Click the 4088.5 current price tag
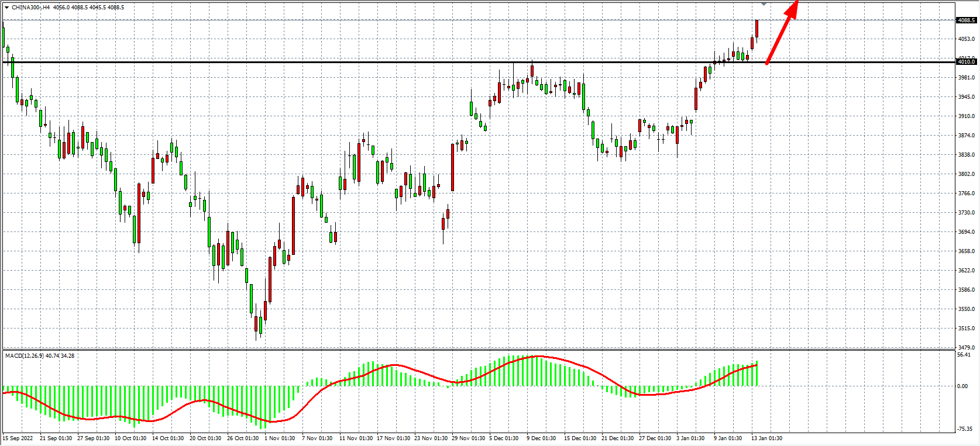The image size is (980, 446). tap(966, 20)
